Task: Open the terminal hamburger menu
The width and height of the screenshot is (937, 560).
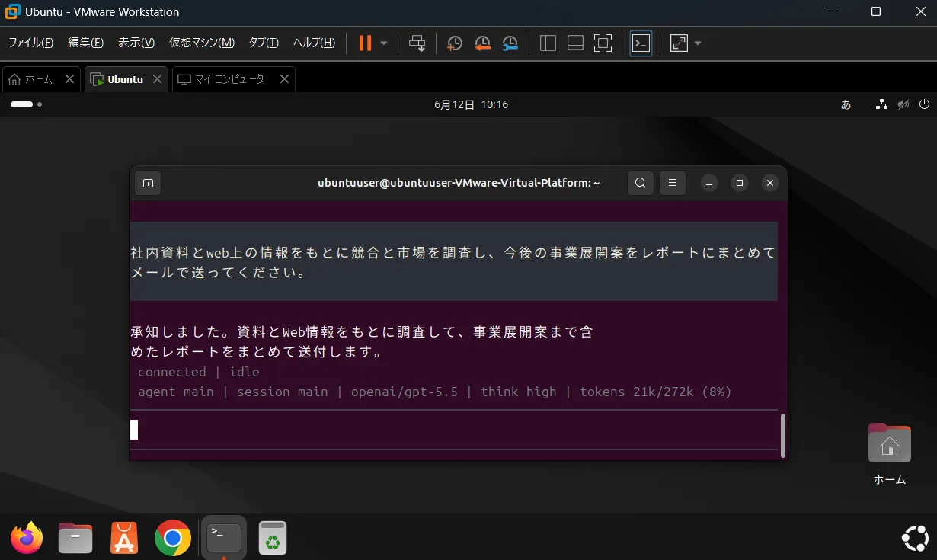Action: (673, 183)
